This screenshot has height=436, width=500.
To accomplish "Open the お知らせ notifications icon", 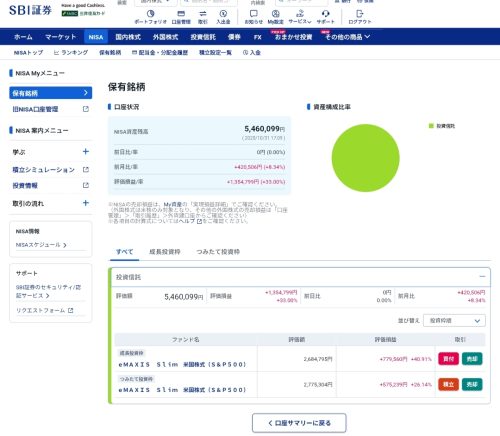I will tap(254, 14).
